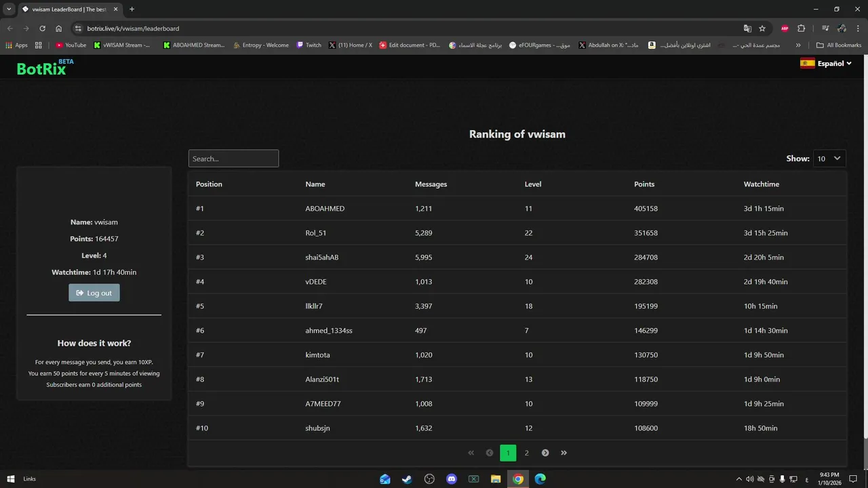Open the notification center icon
Screen dimensions: 868x488
click(853, 479)
